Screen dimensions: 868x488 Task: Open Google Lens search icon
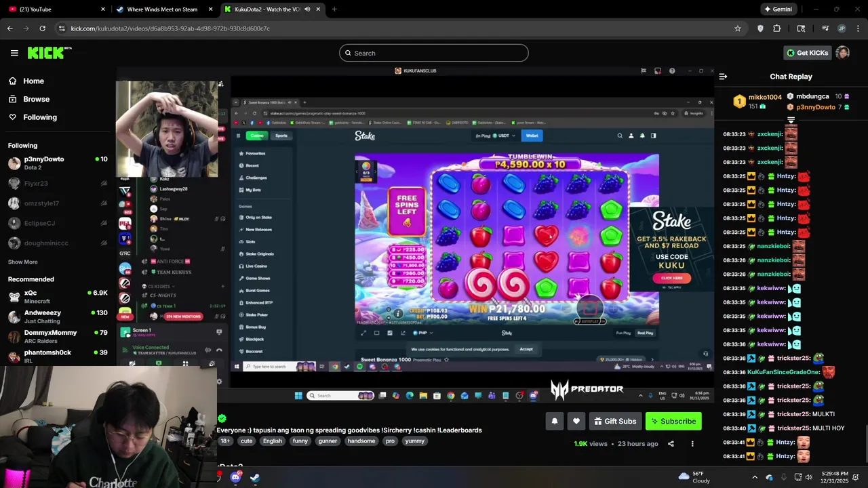(x=801, y=28)
